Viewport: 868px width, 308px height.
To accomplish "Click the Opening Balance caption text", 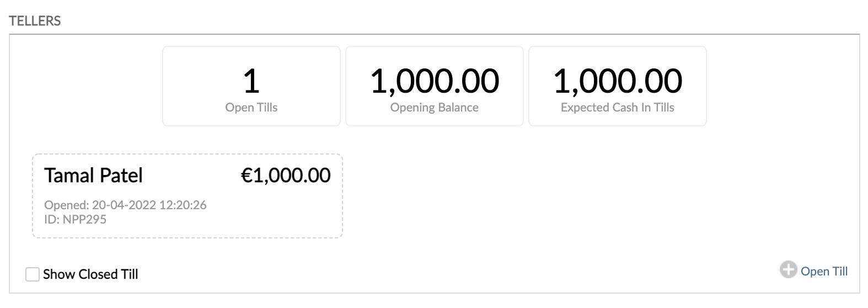I will [434, 108].
